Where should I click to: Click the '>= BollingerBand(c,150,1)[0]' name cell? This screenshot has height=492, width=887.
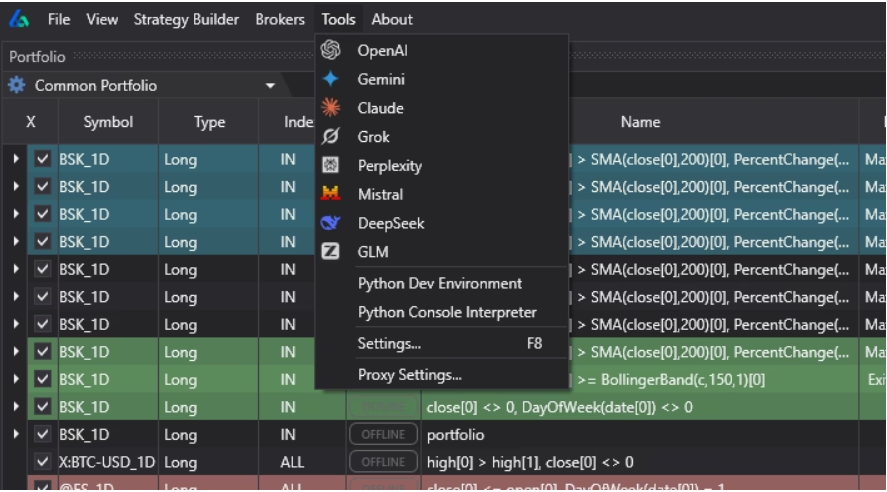pos(671,379)
